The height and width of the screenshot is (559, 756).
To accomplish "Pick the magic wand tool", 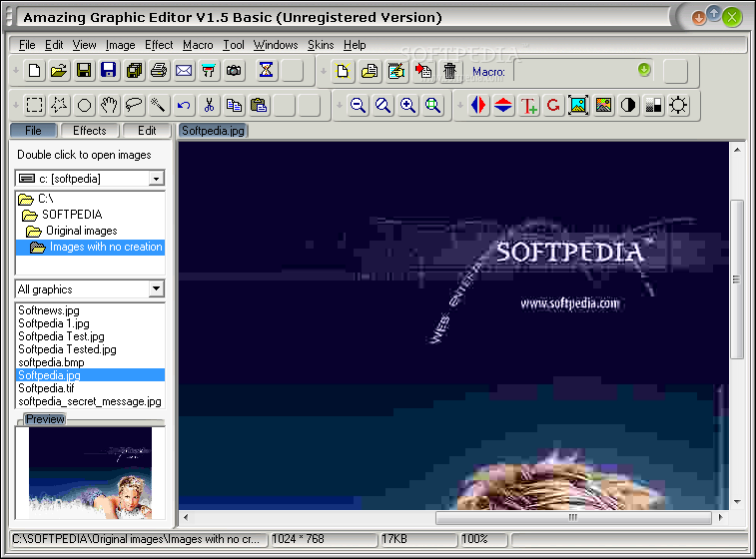I will pos(159,105).
